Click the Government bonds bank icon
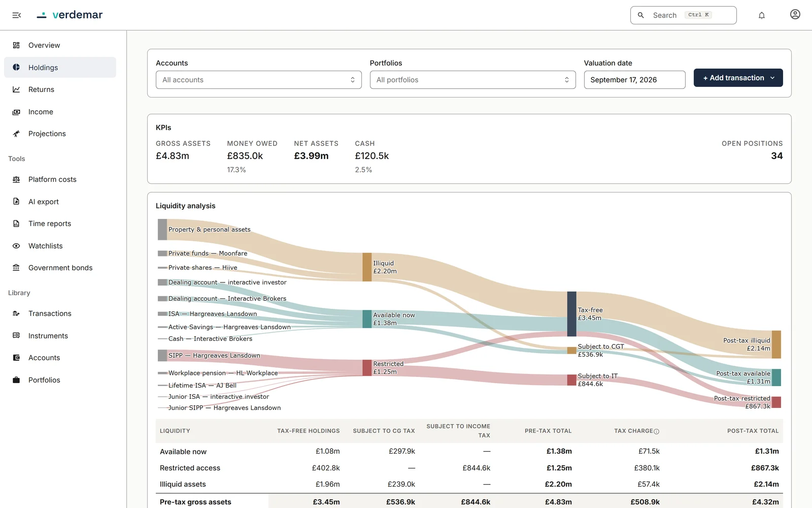The height and width of the screenshot is (508, 812). (16, 268)
